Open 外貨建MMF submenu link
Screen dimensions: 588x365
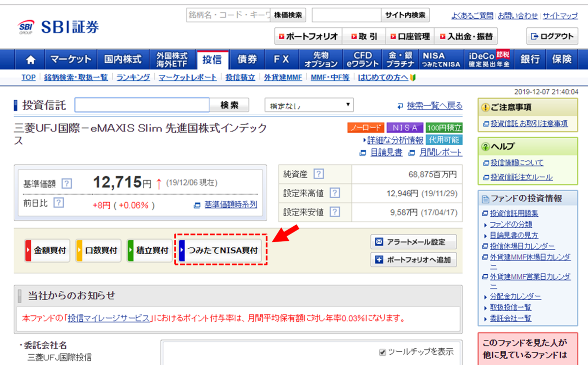coord(283,78)
